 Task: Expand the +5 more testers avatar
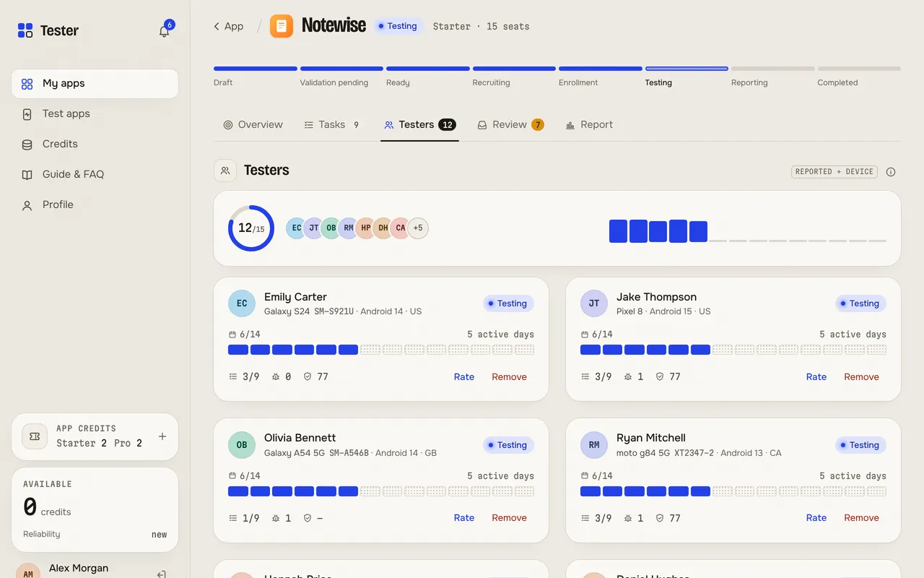coord(418,228)
